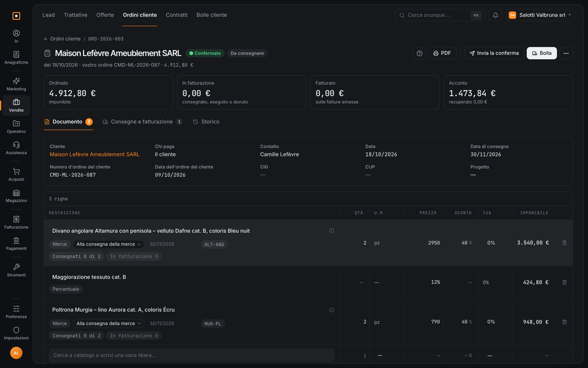The height and width of the screenshot is (368, 588).
Task: Open Anagrafiche in the sidebar
Action: pyautogui.click(x=16, y=57)
